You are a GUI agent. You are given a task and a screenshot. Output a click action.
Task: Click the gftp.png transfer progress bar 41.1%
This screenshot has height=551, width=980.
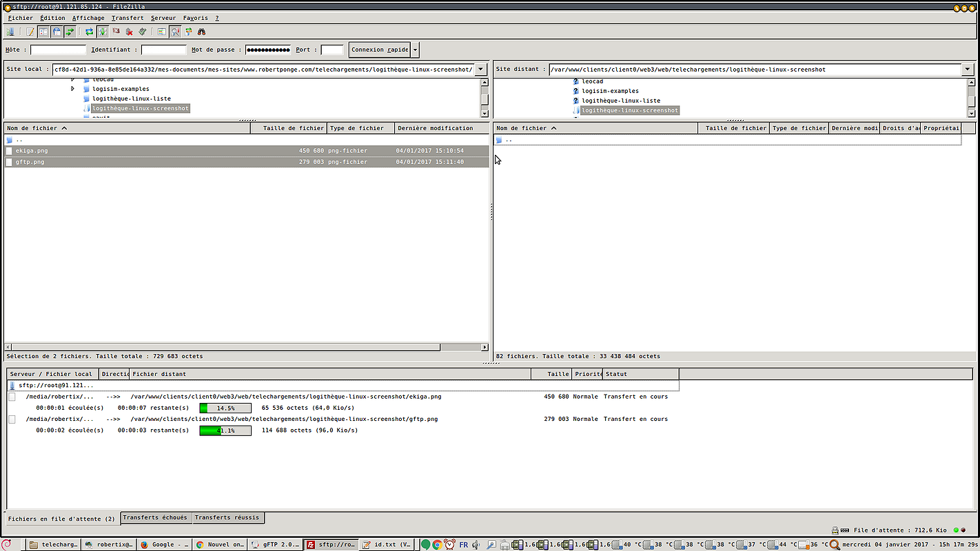(x=225, y=430)
